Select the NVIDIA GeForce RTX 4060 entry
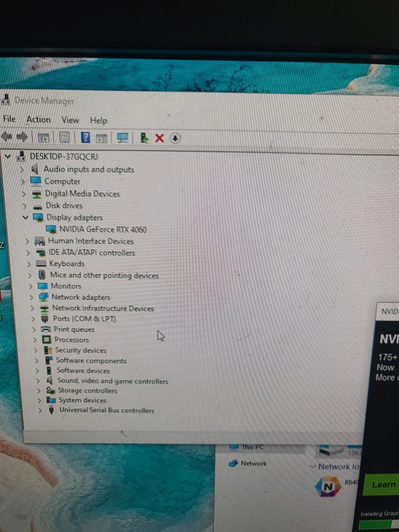This screenshot has width=399, height=532. [x=103, y=229]
